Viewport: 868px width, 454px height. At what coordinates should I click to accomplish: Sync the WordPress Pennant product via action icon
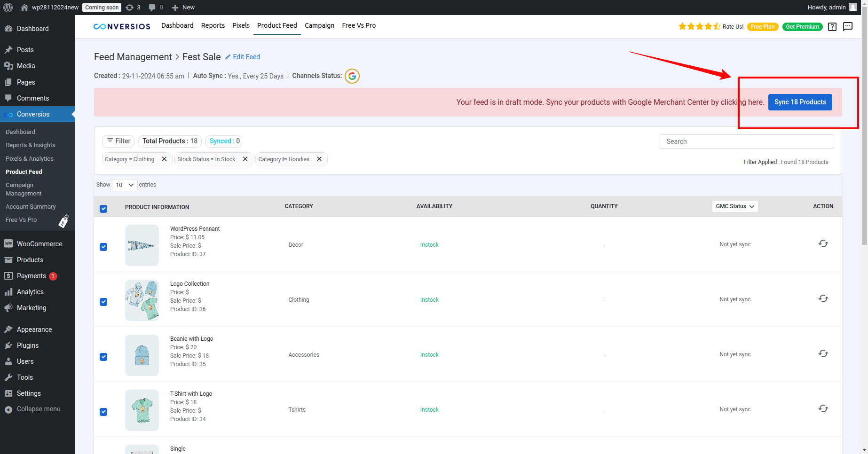[823, 243]
